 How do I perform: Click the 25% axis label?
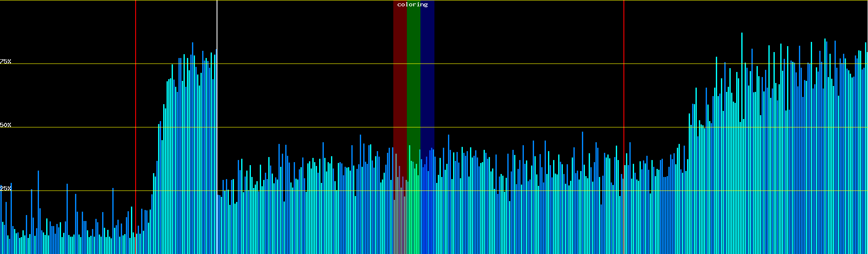coord(6,188)
